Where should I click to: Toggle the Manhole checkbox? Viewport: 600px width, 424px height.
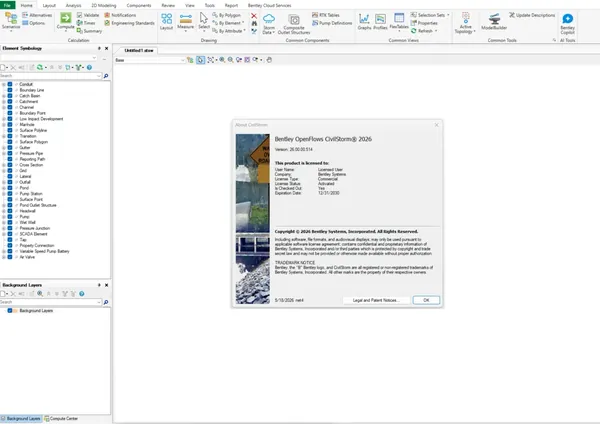tap(10, 124)
